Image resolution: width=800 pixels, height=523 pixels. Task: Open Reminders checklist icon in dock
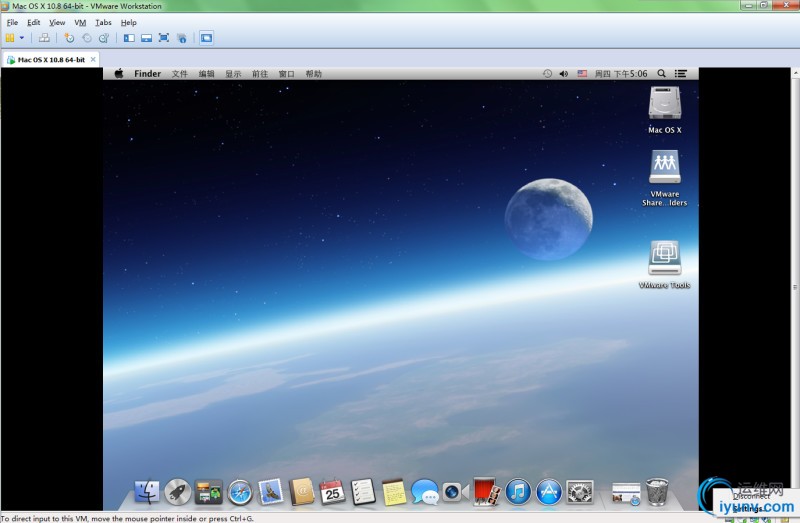363,492
